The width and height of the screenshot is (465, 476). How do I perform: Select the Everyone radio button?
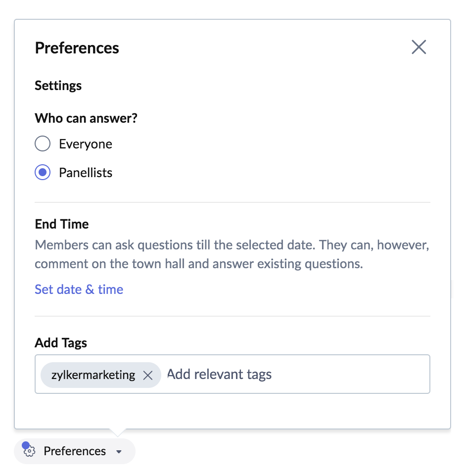[x=43, y=144]
